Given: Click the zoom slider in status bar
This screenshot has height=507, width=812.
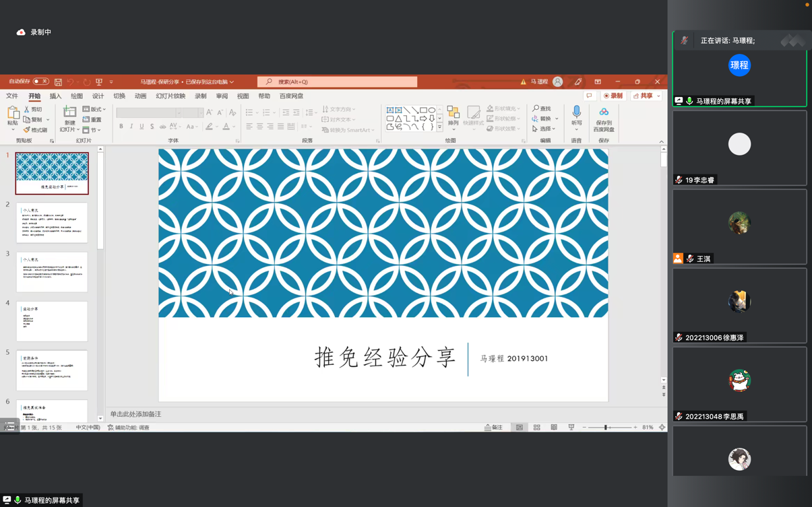Looking at the screenshot, I should [606, 428].
